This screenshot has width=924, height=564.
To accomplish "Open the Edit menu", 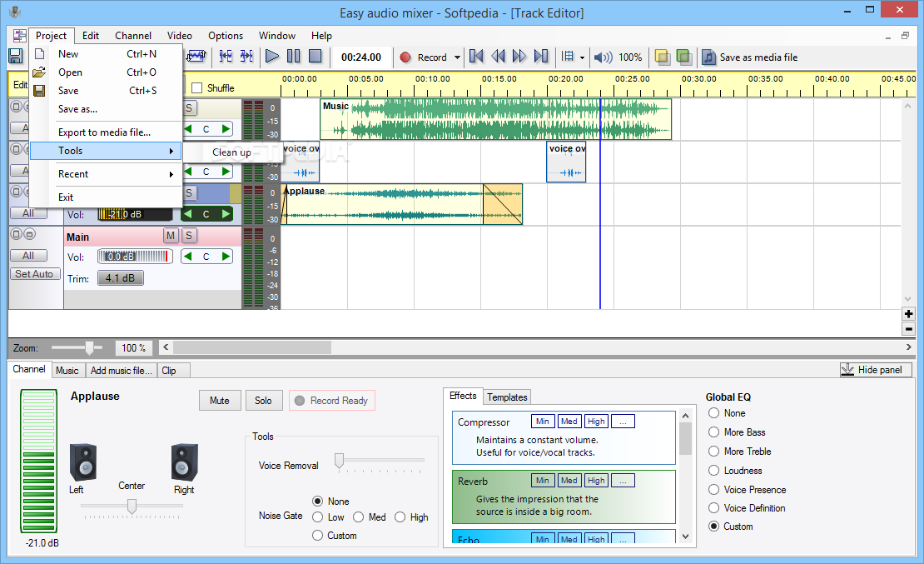I will point(91,35).
